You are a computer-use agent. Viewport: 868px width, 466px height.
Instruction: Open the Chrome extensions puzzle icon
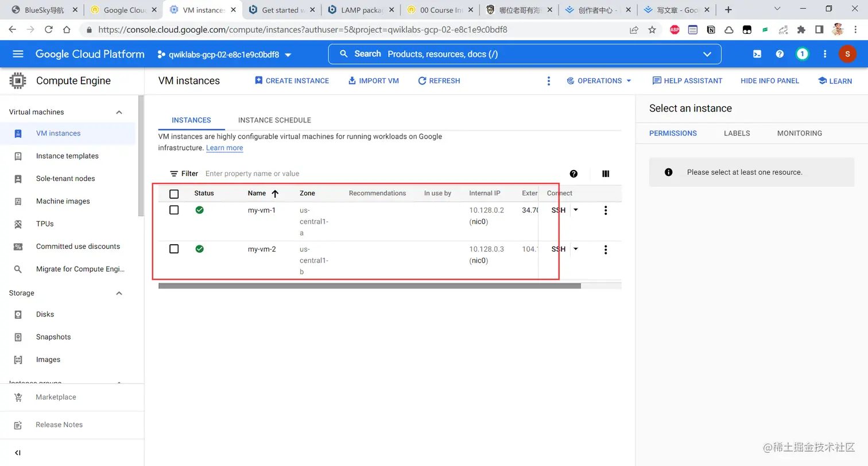801,30
